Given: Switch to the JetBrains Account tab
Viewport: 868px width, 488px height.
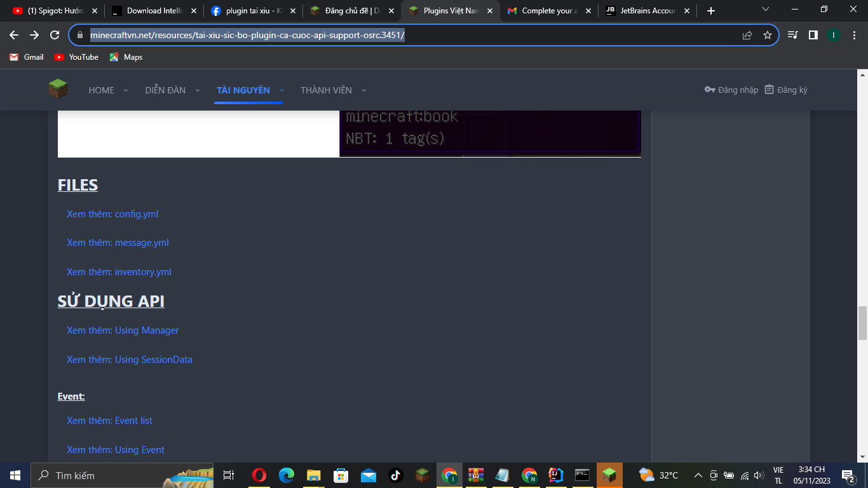Looking at the screenshot, I should tap(647, 10).
